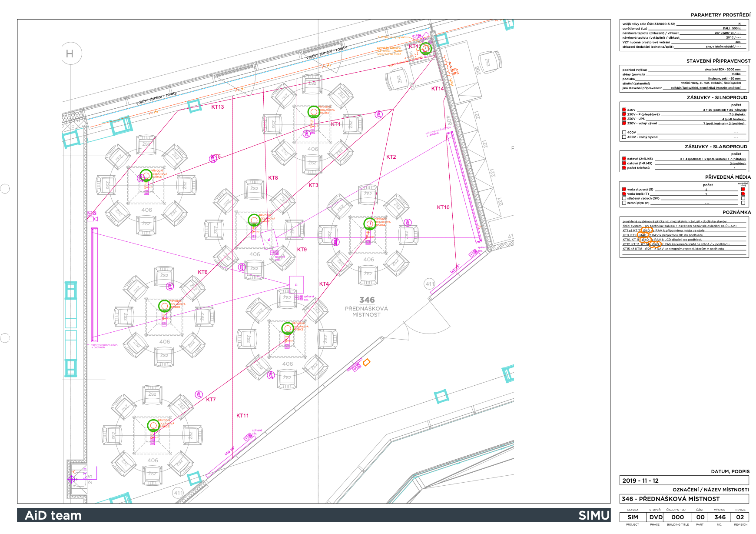Click the PARAMETRY PROSTŘEDÍ section heading
The image size is (756, 534).
pos(720,15)
